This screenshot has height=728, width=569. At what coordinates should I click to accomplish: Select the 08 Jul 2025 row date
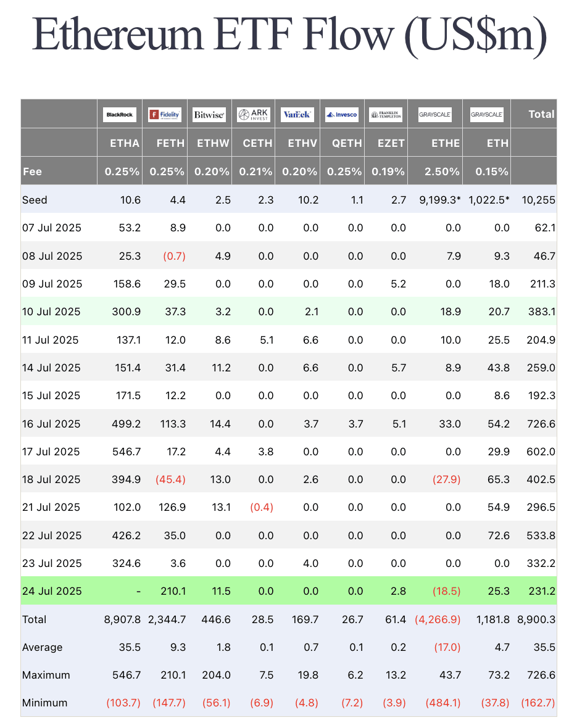(52, 256)
